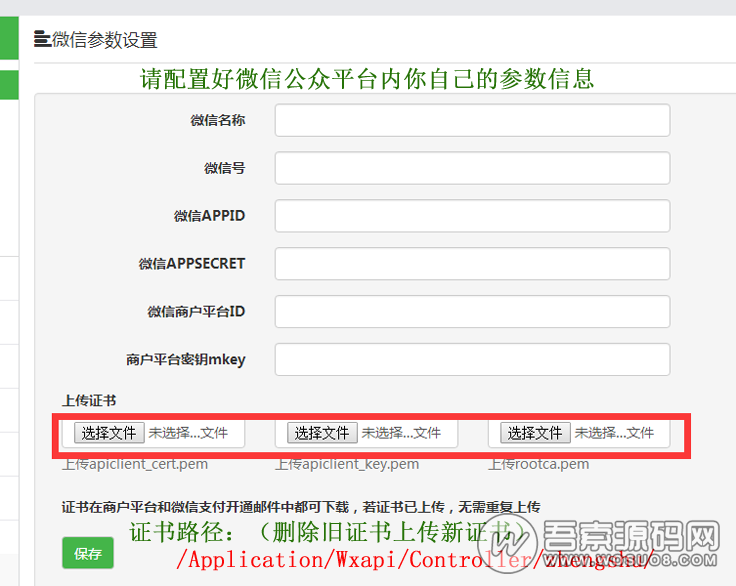Open file chooser for rootca.pem

[535, 433]
